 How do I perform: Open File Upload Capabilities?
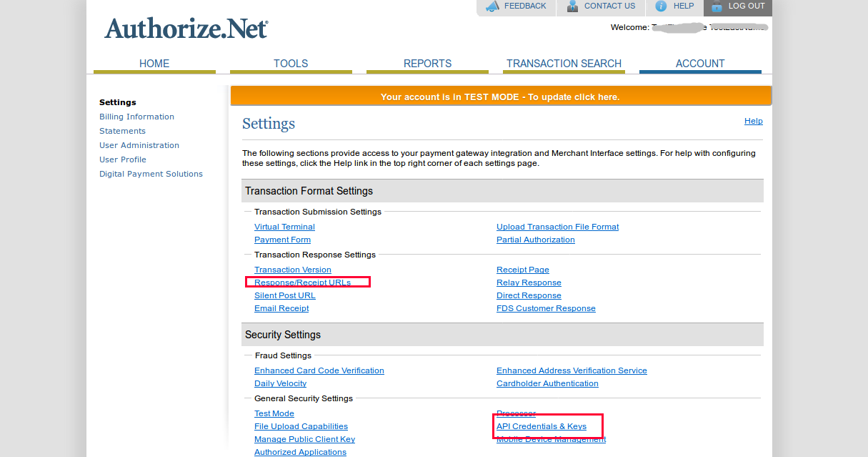[301, 426]
